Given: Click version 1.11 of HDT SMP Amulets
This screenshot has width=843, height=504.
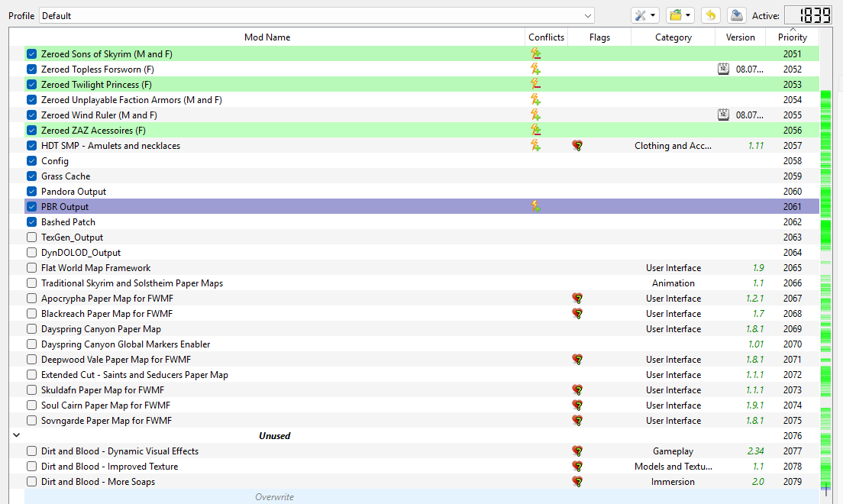Looking at the screenshot, I should pyautogui.click(x=755, y=145).
